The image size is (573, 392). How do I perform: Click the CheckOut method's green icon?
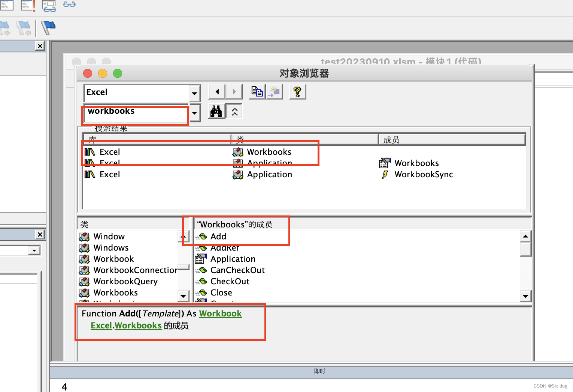201,281
